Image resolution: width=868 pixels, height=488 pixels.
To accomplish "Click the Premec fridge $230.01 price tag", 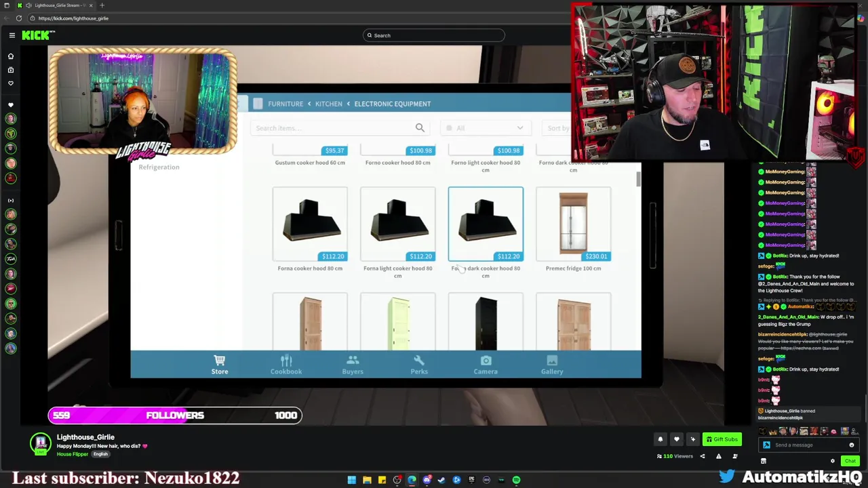I will pyautogui.click(x=596, y=256).
